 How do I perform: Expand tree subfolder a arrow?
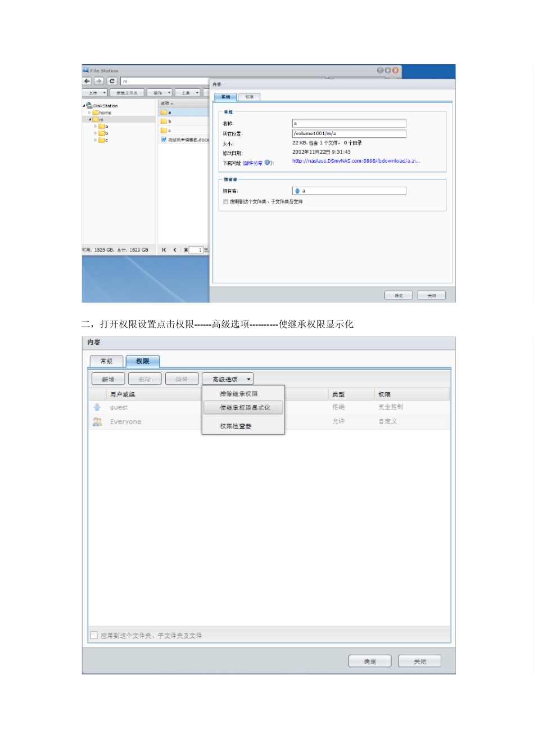[96, 127]
